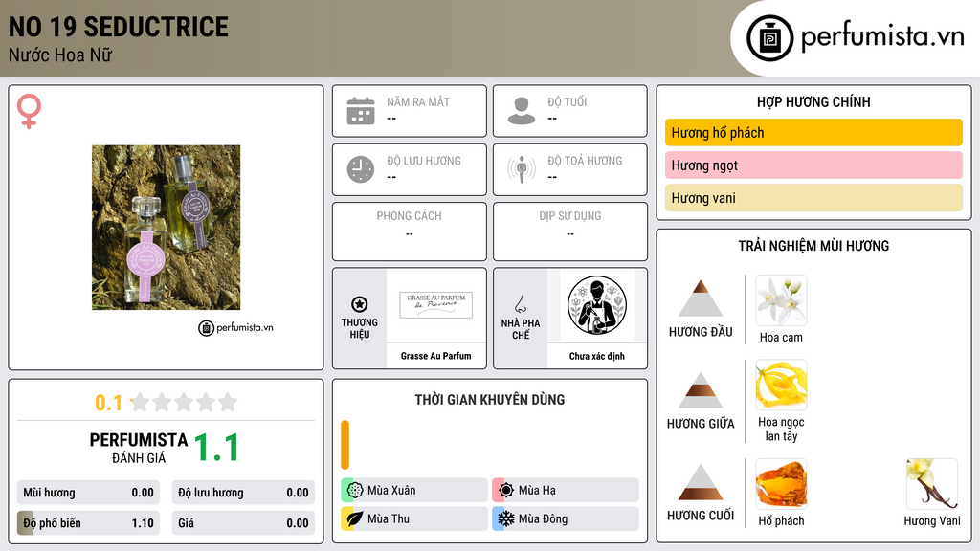Open the Hoa cam note image

(781, 300)
